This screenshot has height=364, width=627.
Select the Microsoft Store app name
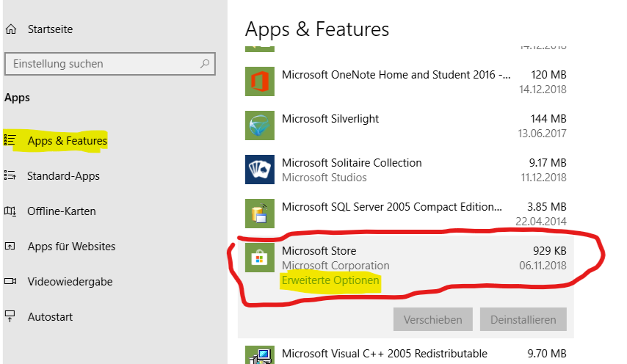319,251
